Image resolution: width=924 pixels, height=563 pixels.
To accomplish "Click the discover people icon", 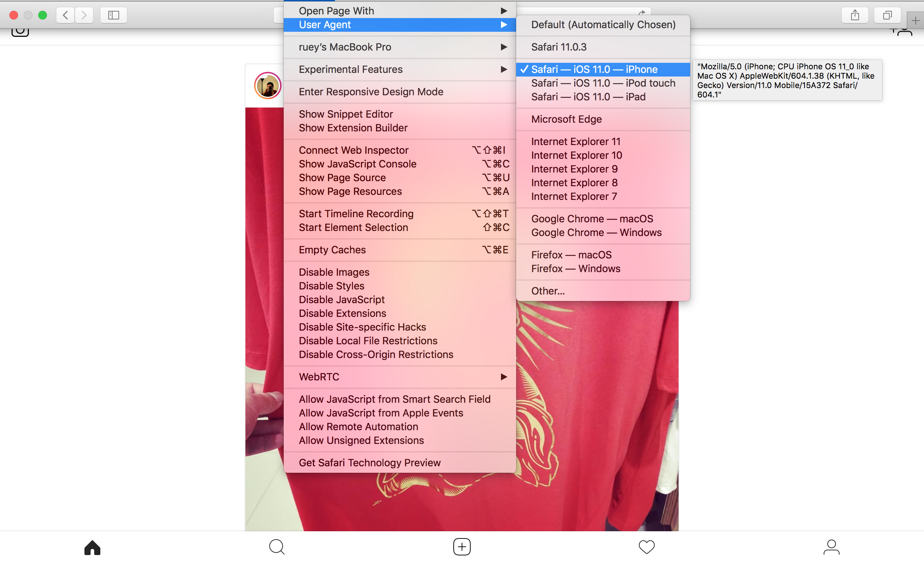I will [902, 31].
